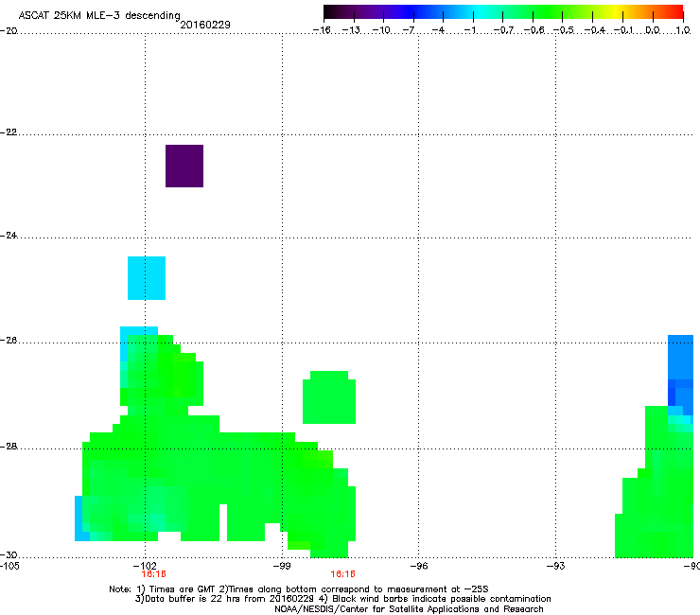The image size is (700, 615).
Task: Click the color scale label "1.0"
Action: pos(683,30)
